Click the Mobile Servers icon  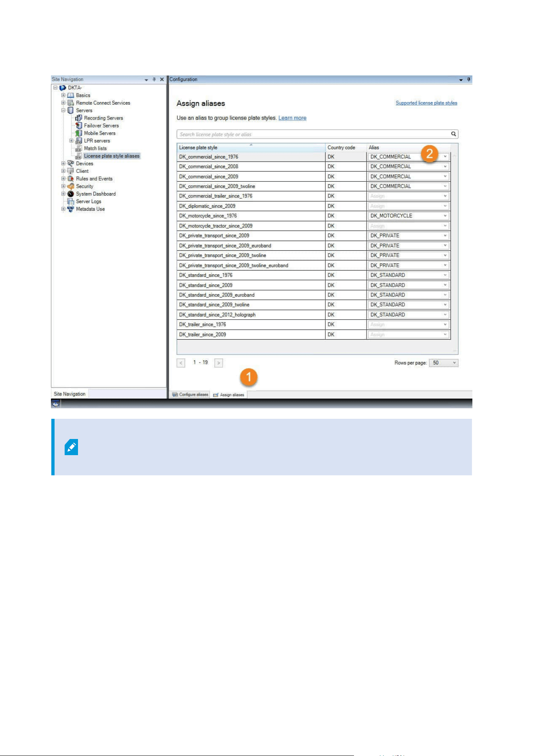pyautogui.click(x=79, y=133)
